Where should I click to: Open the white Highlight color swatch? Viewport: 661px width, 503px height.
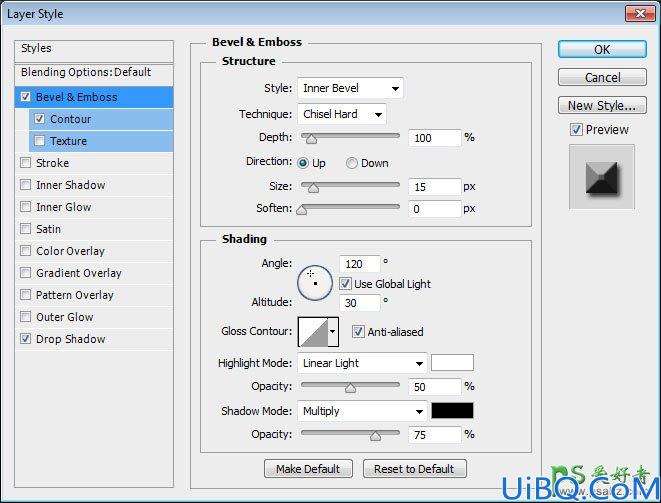[452, 363]
